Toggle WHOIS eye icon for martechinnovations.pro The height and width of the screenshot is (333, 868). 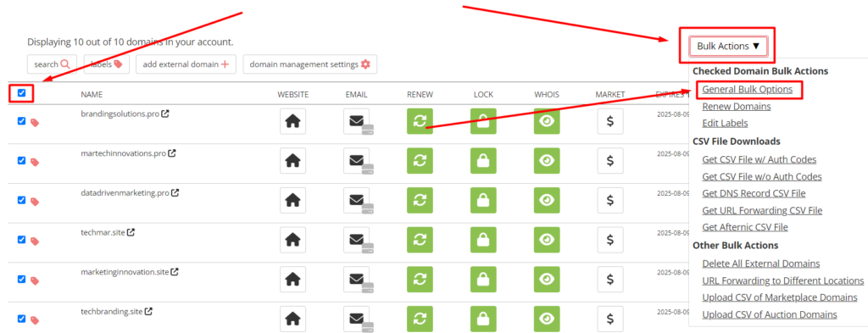(x=547, y=161)
